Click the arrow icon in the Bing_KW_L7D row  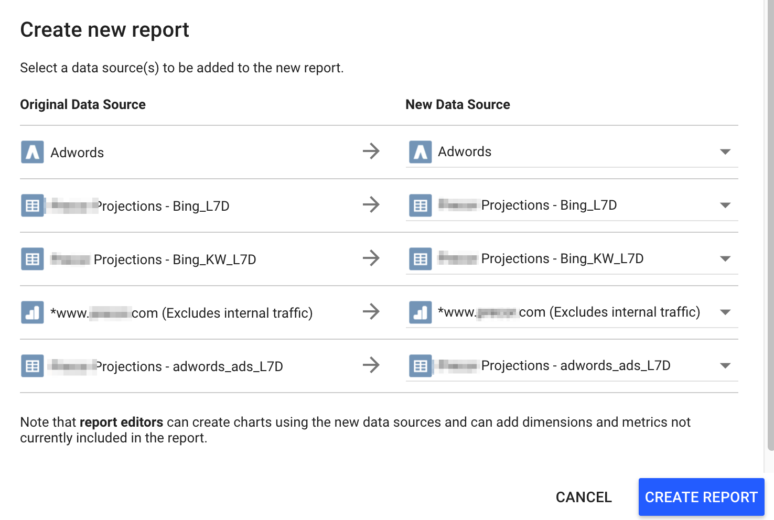[x=371, y=258]
